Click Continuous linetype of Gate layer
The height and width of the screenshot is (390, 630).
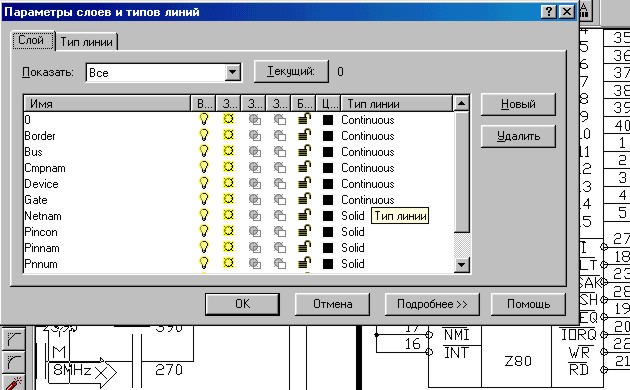pyautogui.click(x=368, y=200)
